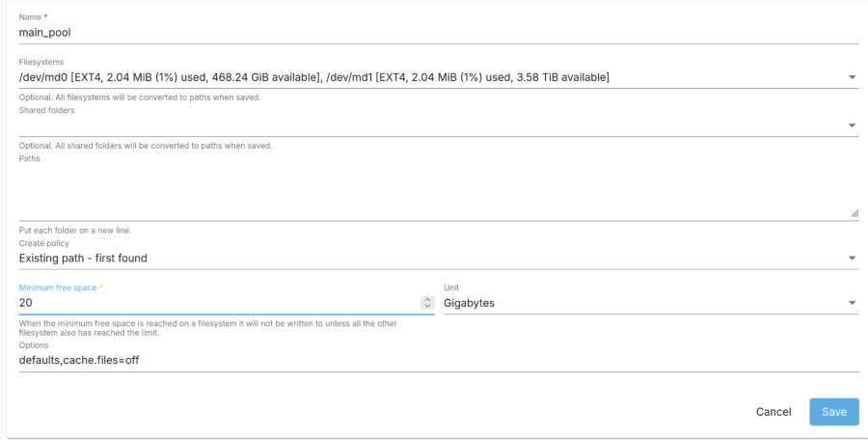Click the Shared folders dropdown arrow

coord(853,125)
